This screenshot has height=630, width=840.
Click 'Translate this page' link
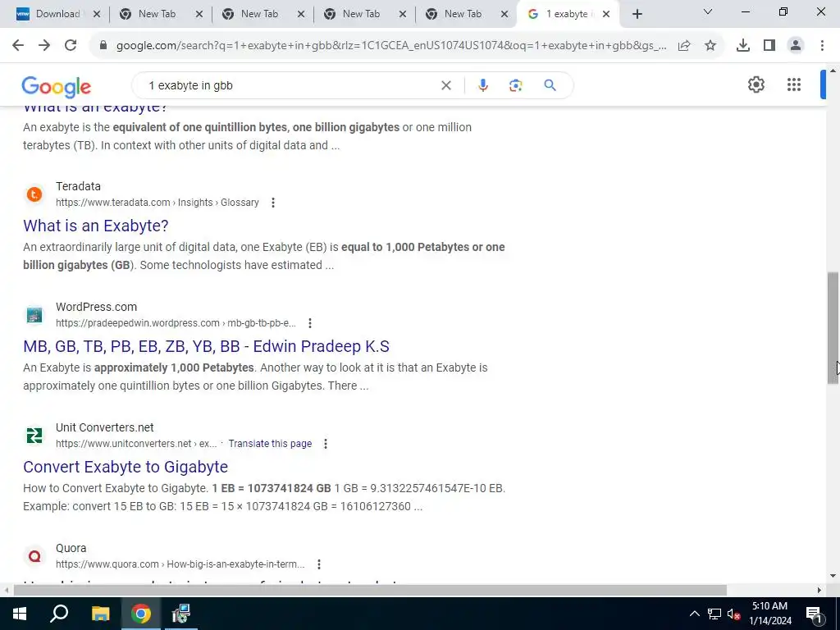pos(270,444)
